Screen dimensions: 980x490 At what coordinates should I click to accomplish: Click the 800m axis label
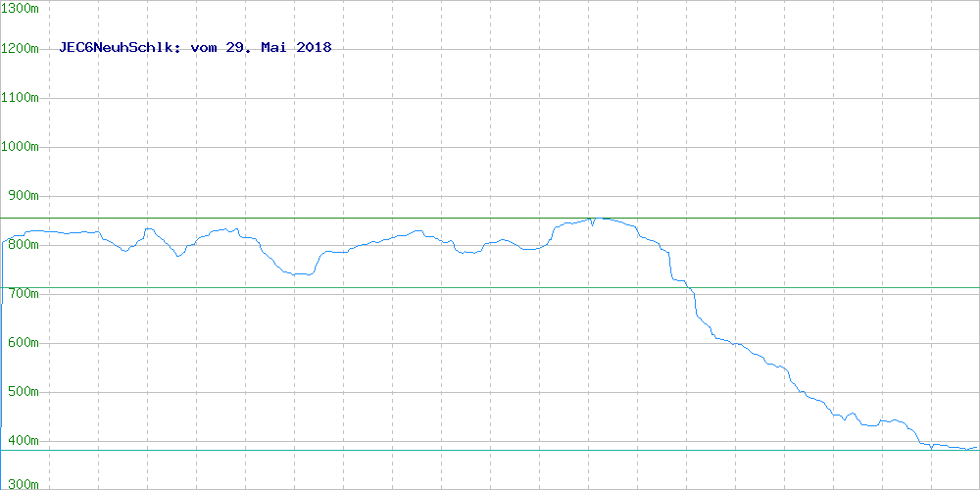[x=24, y=245]
